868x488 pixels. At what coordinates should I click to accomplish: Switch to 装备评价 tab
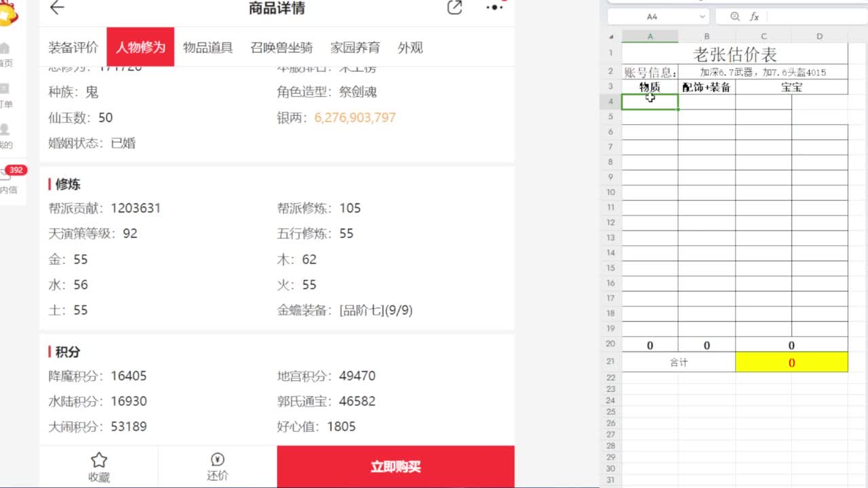[73, 47]
